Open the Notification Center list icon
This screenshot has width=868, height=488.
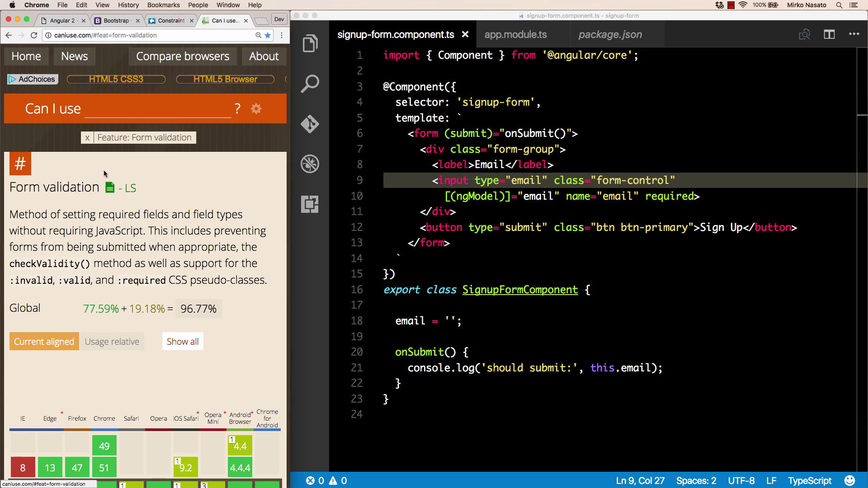[x=854, y=5]
